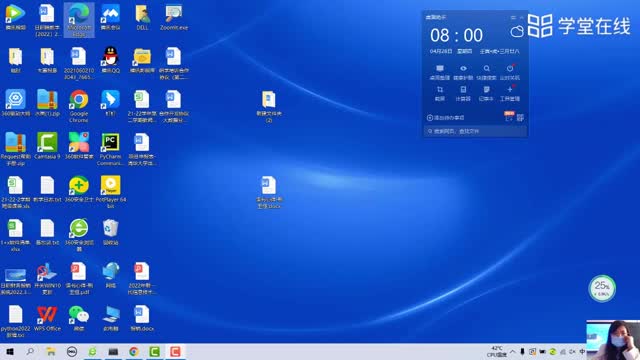Select the Recycle Bin desktop icon

110,232
